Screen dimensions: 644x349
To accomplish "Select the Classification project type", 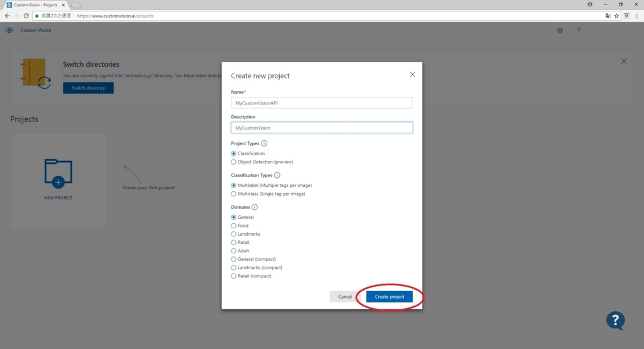I will (x=234, y=153).
